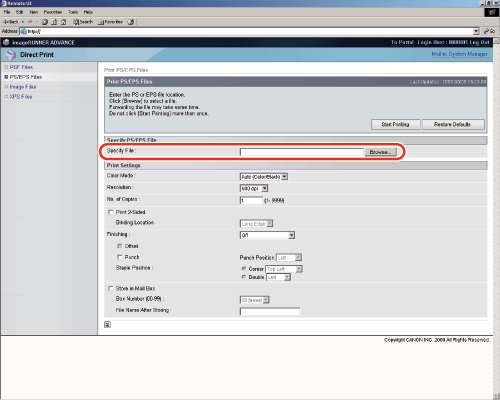The height and width of the screenshot is (400, 500).
Task: Click the browser Back arrow icon
Action: tap(6, 22)
